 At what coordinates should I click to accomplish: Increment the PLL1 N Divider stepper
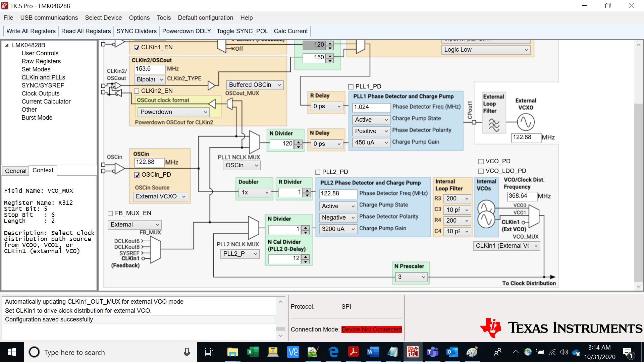pyautogui.click(x=299, y=142)
